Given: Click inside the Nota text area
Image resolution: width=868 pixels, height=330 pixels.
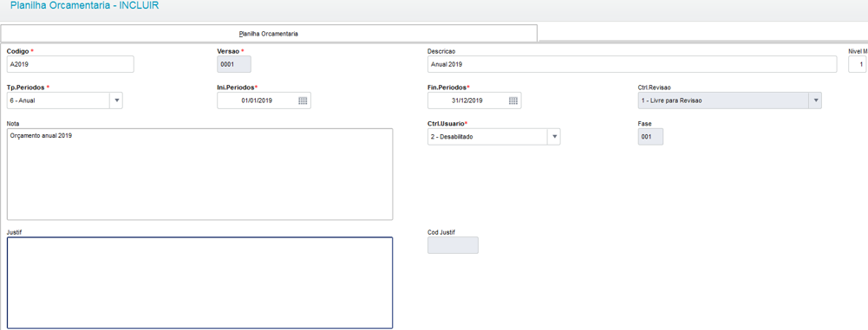Looking at the screenshot, I should click(199, 174).
